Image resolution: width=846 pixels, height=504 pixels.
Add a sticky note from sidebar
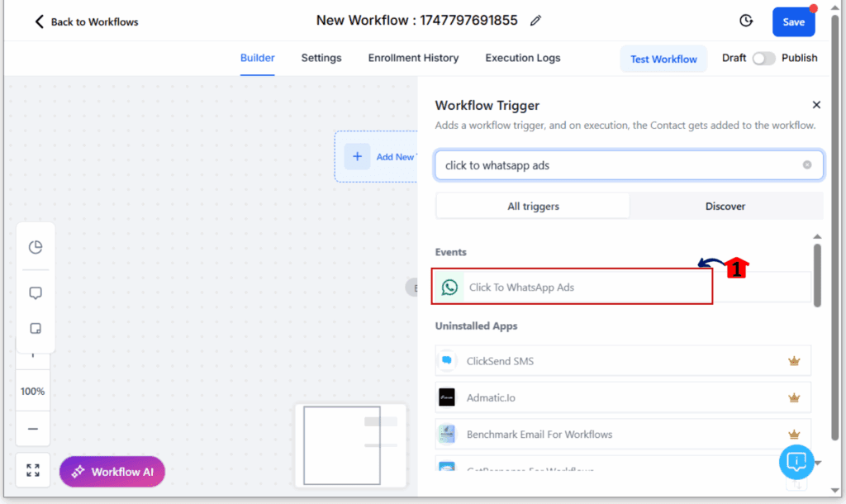point(36,328)
